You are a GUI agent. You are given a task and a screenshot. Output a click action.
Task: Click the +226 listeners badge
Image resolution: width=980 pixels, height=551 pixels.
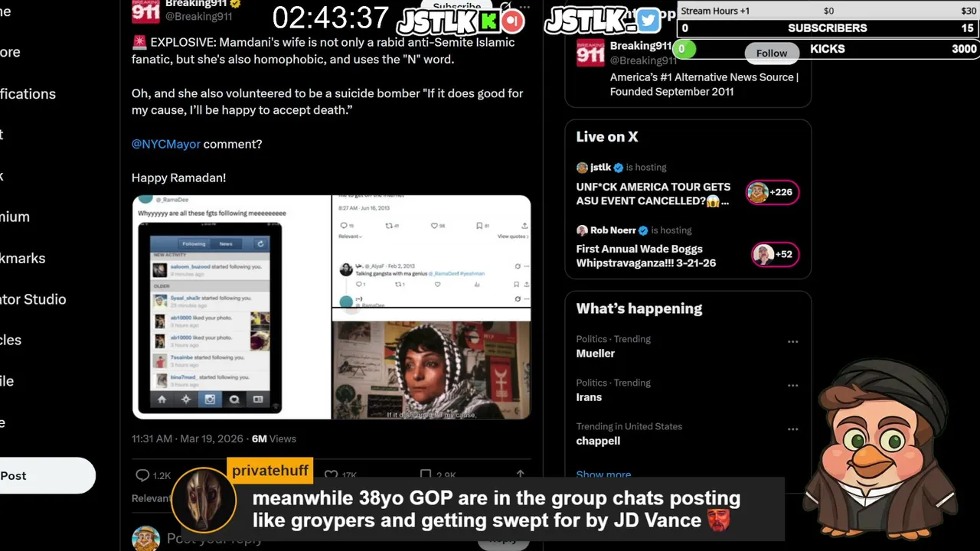(773, 192)
